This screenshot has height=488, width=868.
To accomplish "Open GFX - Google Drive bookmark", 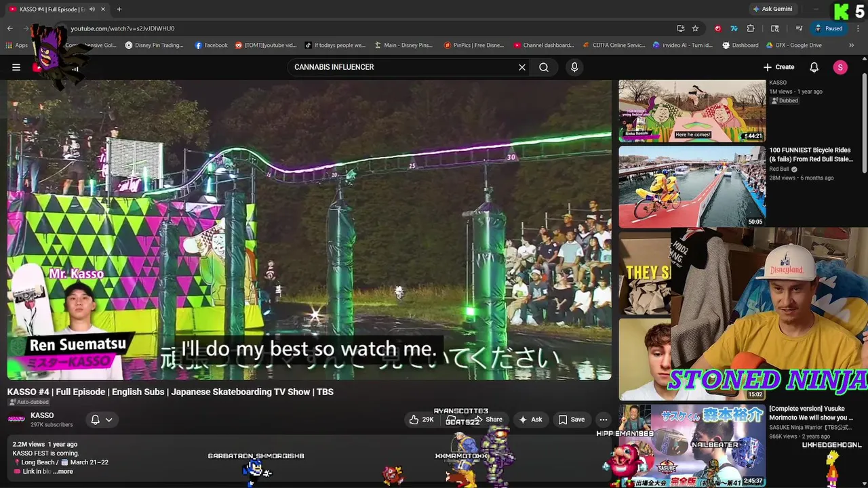I will click(x=795, y=45).
